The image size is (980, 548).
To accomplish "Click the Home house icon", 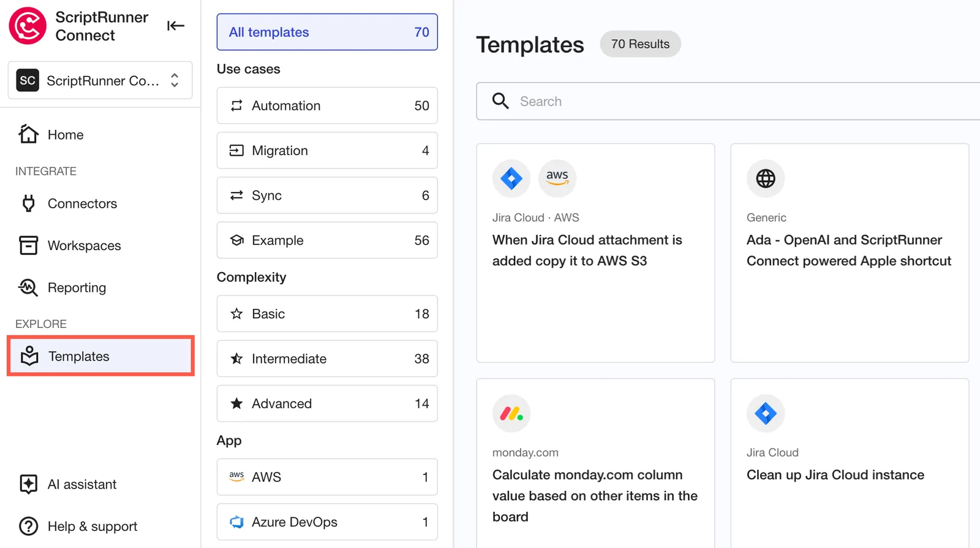I will (28, 134).
